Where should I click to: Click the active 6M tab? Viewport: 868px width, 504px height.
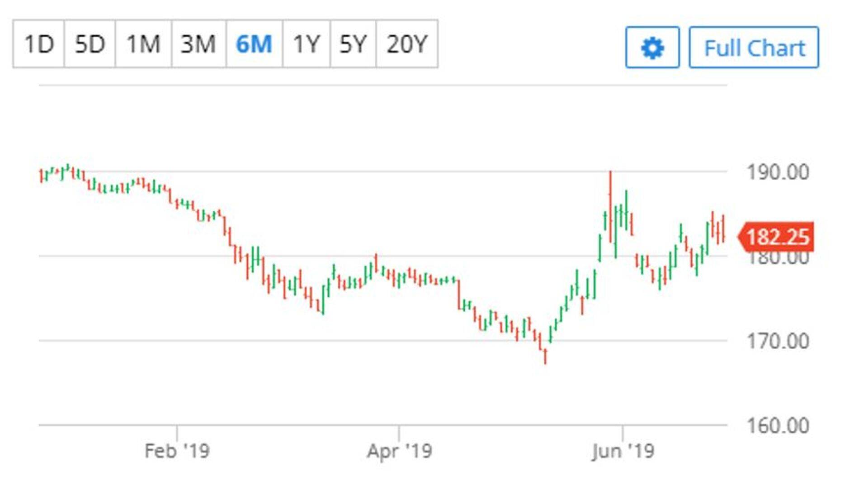(254, 44)
